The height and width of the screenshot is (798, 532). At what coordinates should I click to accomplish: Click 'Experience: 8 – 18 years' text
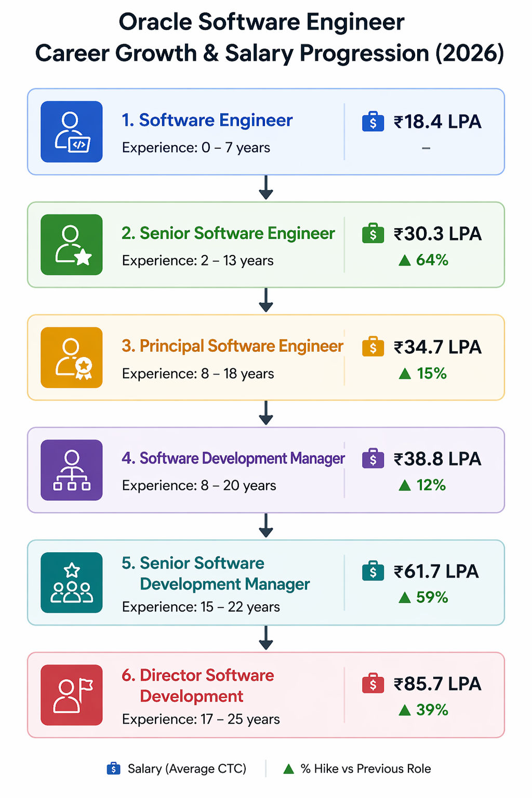point(198,374)
